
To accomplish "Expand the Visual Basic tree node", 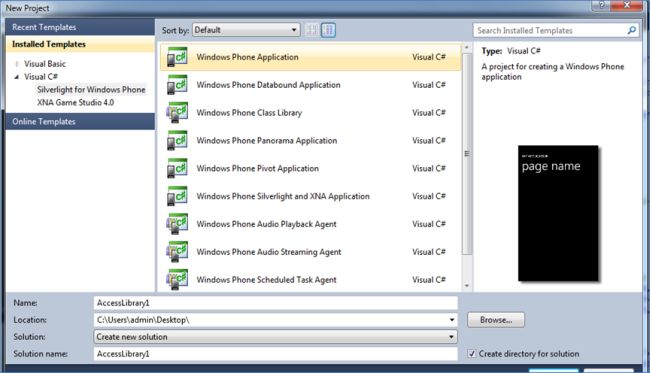I will [x=17, y=64].
